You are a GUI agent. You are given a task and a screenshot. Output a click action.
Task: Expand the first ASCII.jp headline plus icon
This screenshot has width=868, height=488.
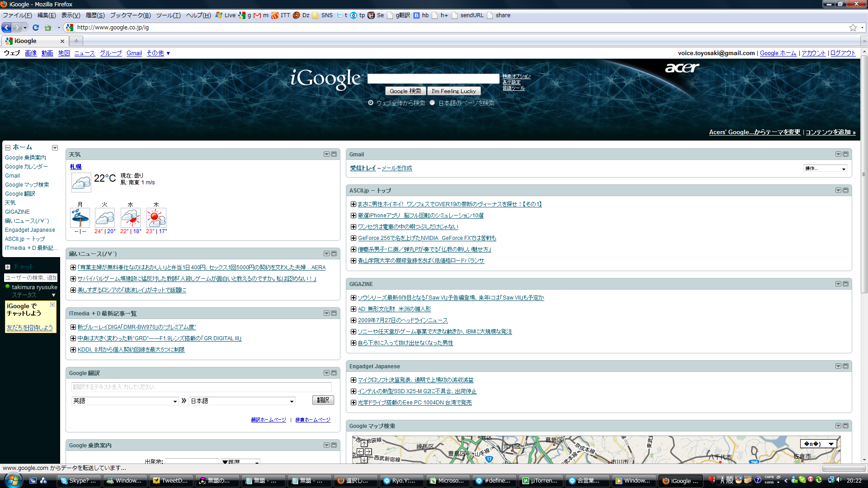tap(354, 204)
